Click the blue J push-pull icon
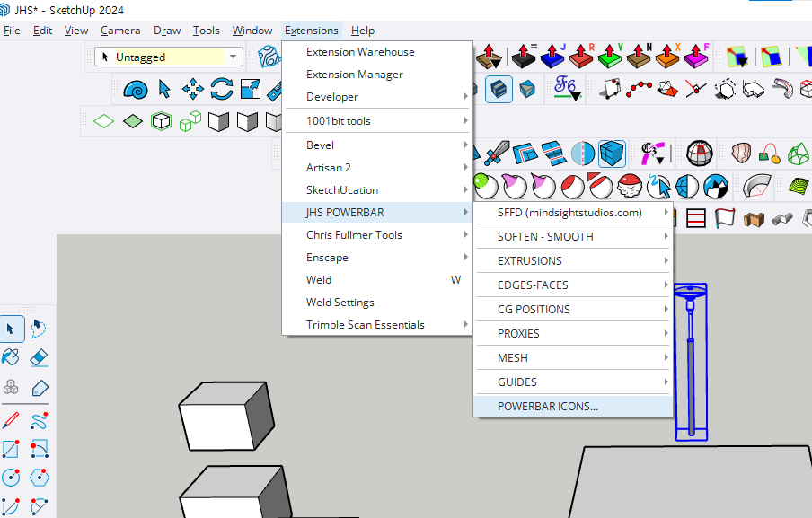812x518 pixels. tap(552, 57)
